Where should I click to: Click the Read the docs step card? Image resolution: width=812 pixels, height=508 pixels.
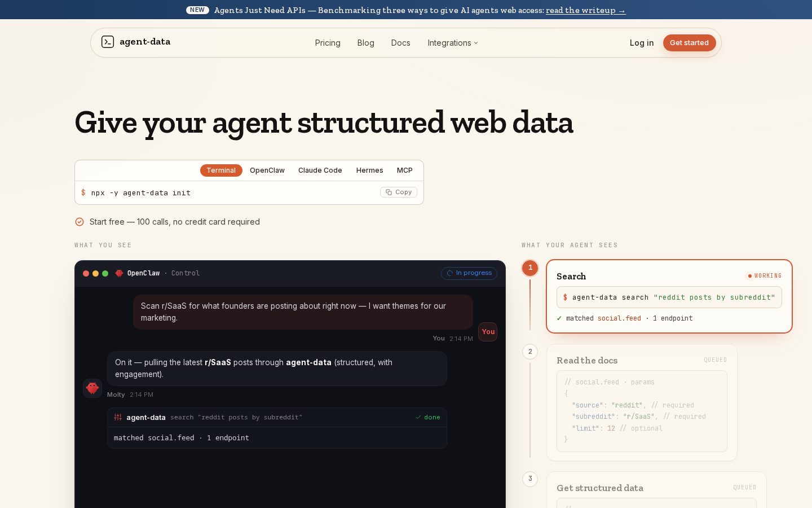(642, 402)
